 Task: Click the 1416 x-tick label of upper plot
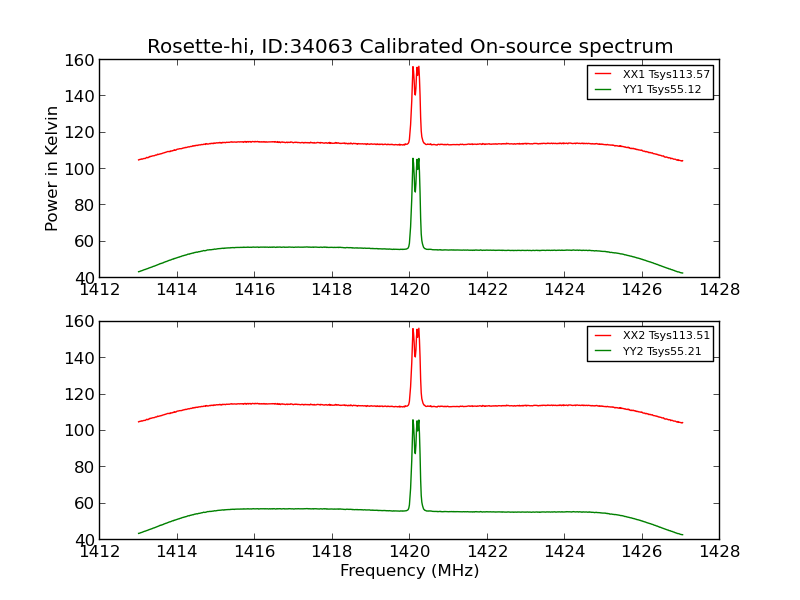pos(255,290)
